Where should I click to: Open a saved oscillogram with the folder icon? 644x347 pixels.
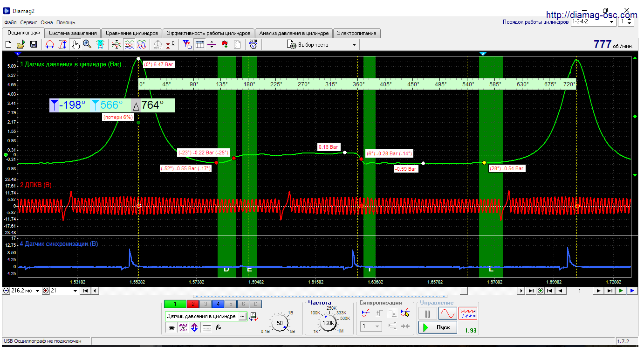pyautogui.click(x=21, y=45)
